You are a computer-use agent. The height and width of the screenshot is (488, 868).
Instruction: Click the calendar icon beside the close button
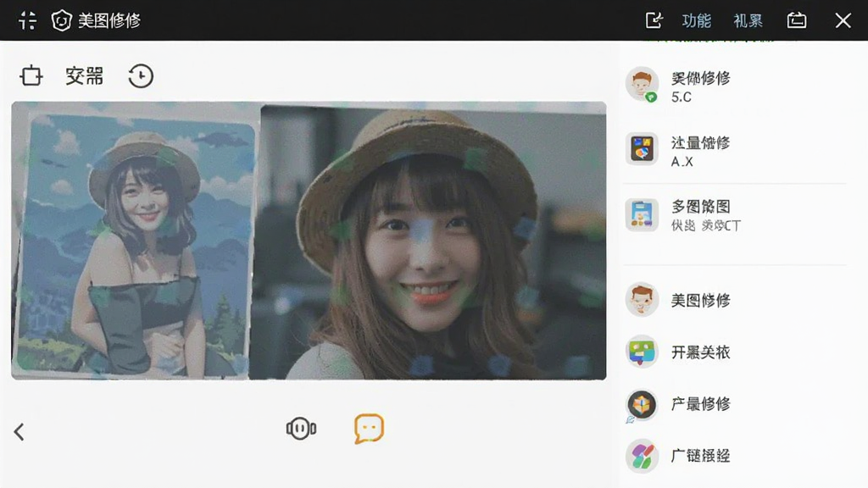tap(797, 20)
